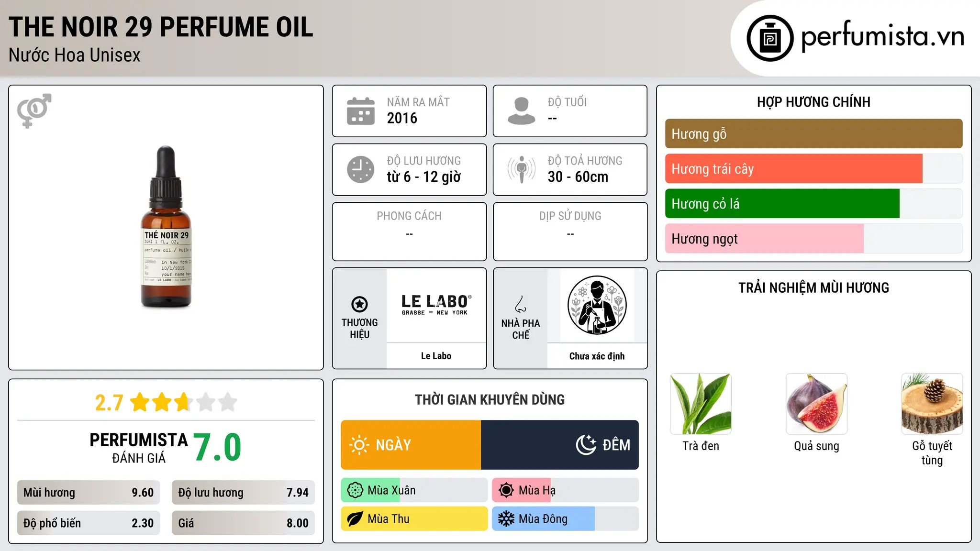Click the Thé Noir 29 bottle image
This screenshot has width=980, height=551.
(x=166, y=226)
